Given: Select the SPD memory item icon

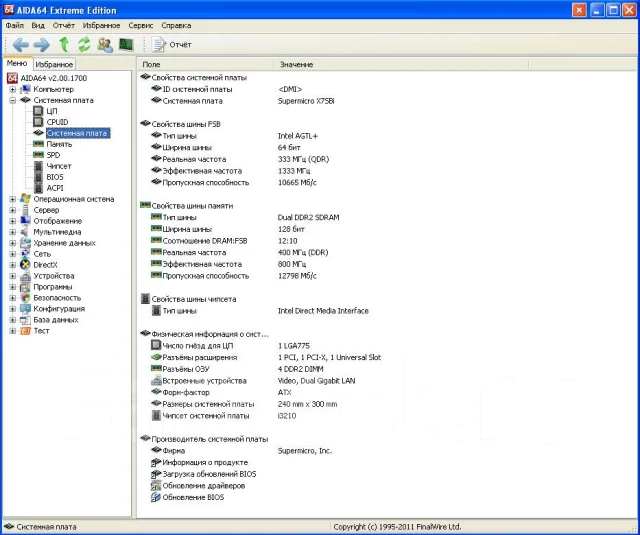Looking at the screenshot, I should pos(38,155).
